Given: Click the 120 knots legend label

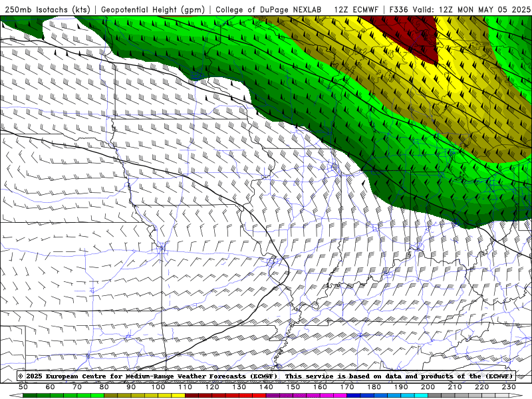Looking at the screenshot, I should [212, 387].
